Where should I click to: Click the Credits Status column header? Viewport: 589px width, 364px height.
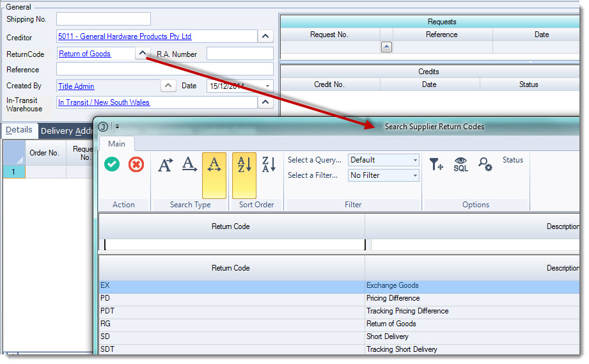(528, 85)
